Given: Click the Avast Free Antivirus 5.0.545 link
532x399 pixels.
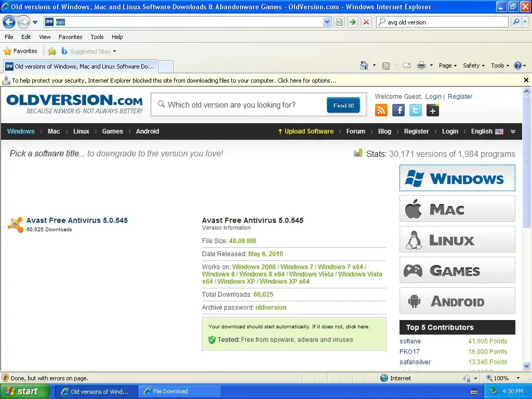Looking at the screenshot, I should (77, 220).
